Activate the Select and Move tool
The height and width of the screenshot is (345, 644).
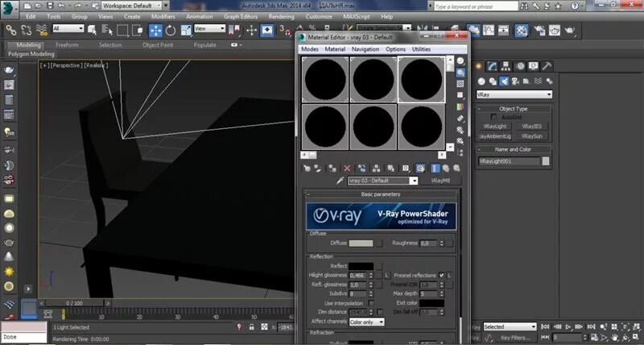pyautogui.click(x=155, y=30)
